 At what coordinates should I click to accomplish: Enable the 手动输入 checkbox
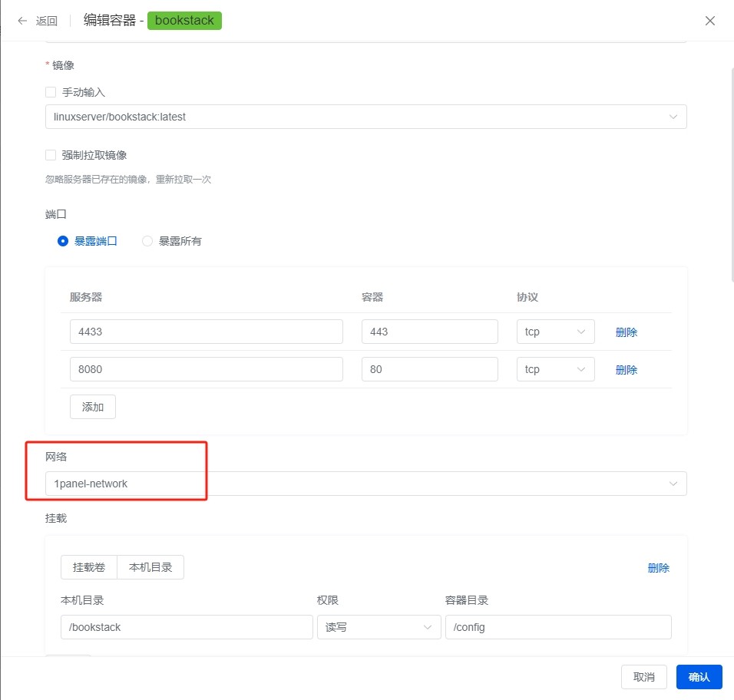point(51,92)
